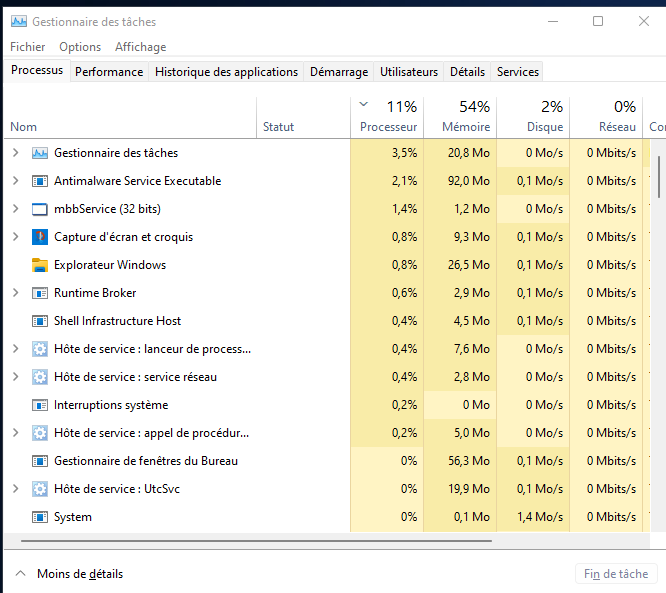Sort by the Nom column header
The width and height of the screenshot is (666, 593).
pyautogui.click(x=130, y=118)
